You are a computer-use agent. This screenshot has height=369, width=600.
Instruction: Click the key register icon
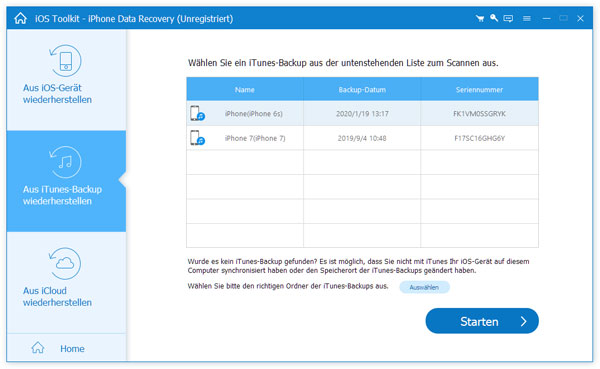click(494, 18)
